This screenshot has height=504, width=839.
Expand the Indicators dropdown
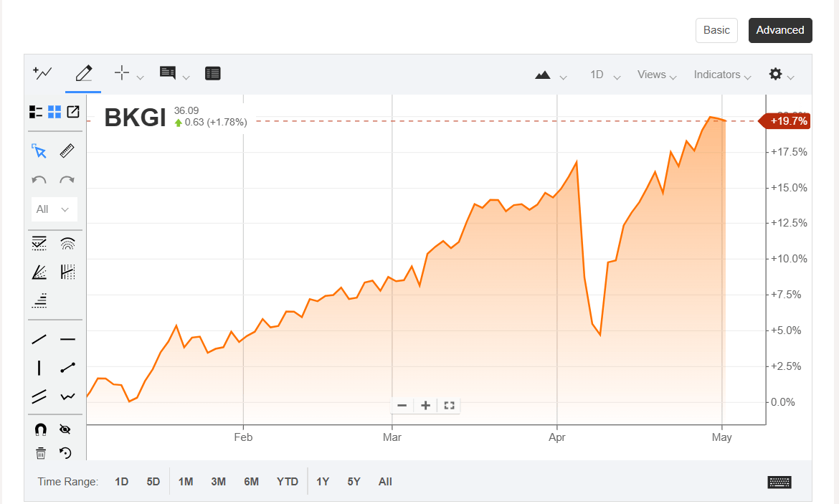(722, 75)
